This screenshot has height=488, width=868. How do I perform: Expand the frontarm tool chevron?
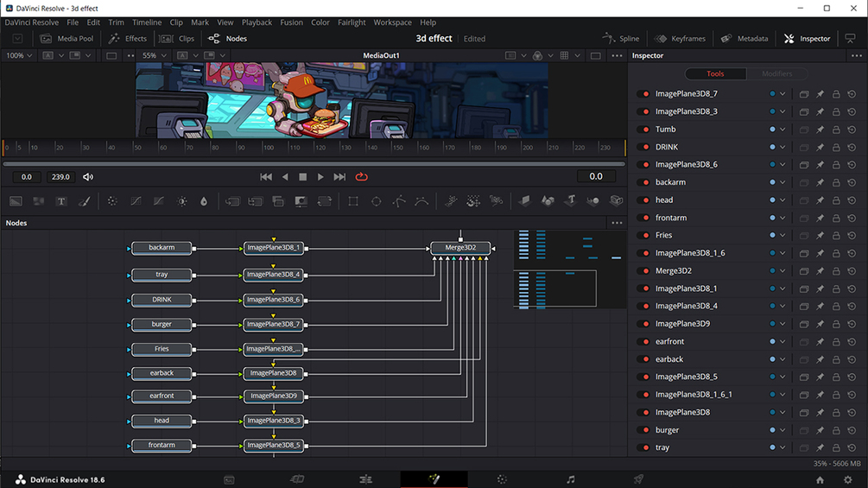(782, 218)
